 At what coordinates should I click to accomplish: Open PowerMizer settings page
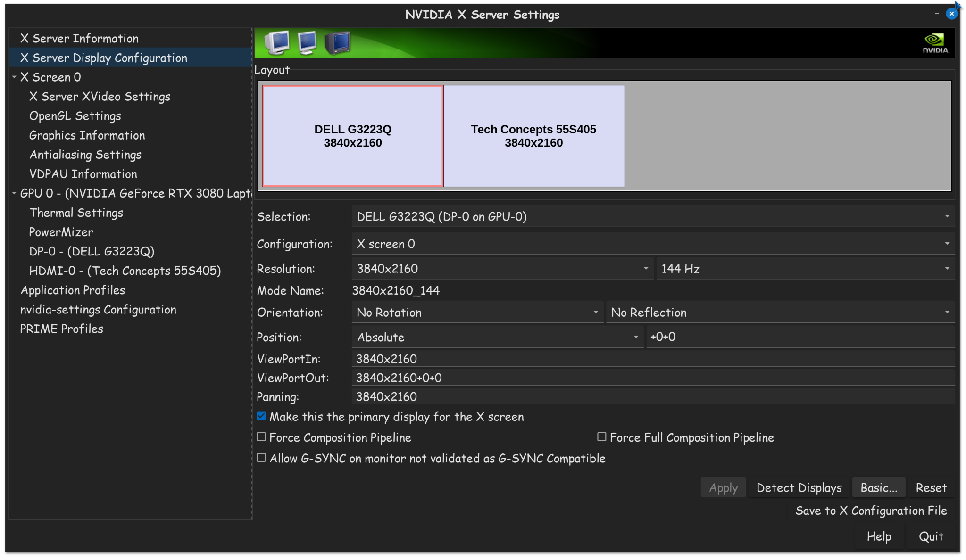(x=61, y=232)
